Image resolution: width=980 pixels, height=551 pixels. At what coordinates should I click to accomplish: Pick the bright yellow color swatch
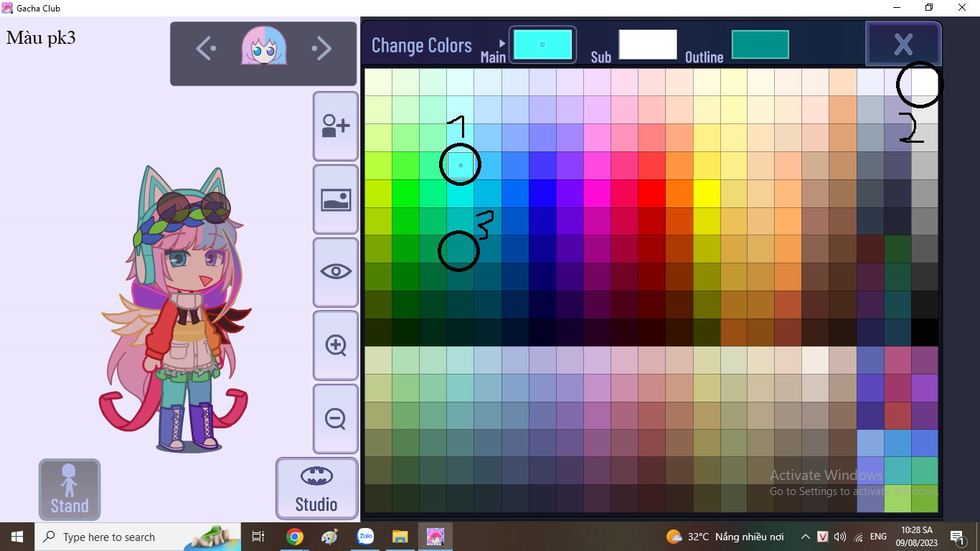click(707, 193)
